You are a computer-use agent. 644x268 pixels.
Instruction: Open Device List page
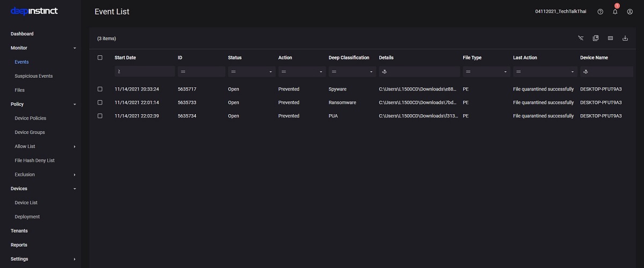(x=26, y=203)
